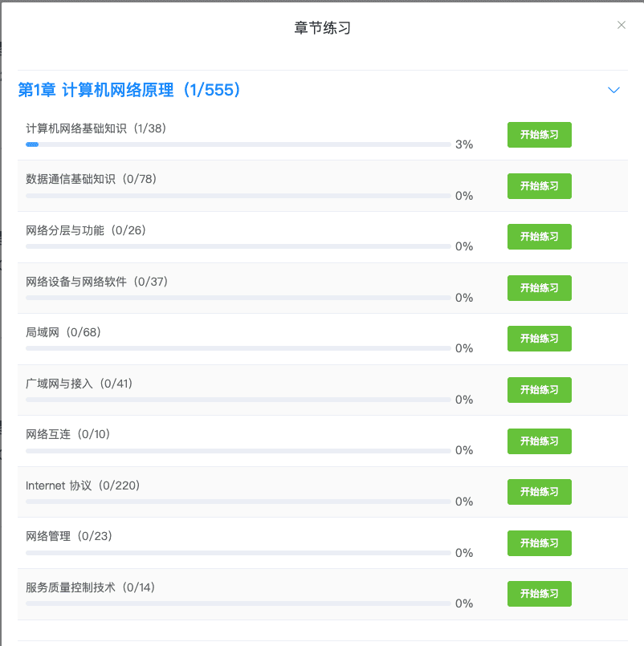Start practice for 网络互连

[540, 441]
